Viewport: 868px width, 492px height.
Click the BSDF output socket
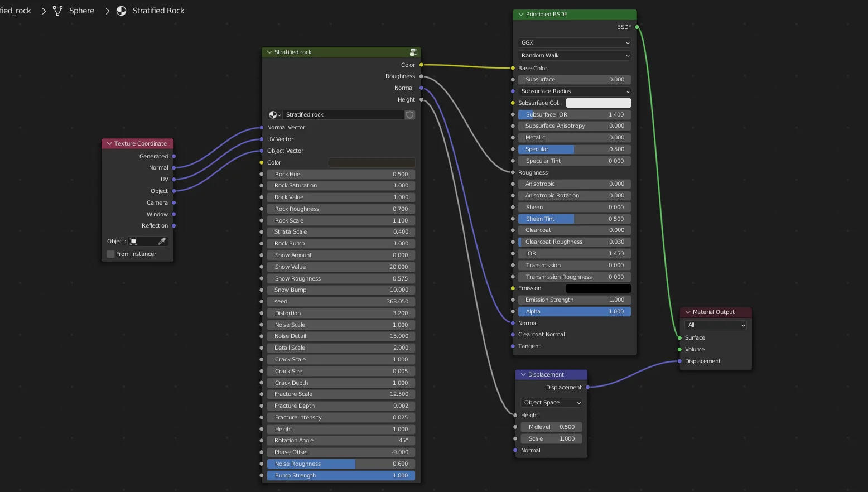coord(637,27)
